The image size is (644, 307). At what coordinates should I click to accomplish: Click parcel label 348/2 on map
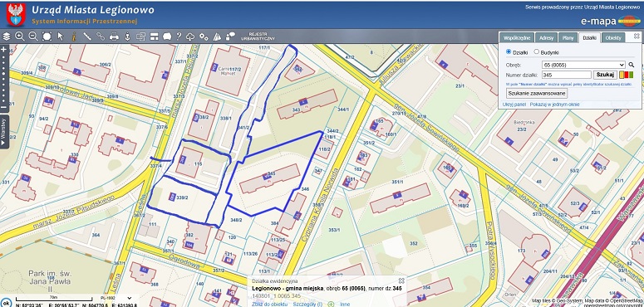coord(236,221)
